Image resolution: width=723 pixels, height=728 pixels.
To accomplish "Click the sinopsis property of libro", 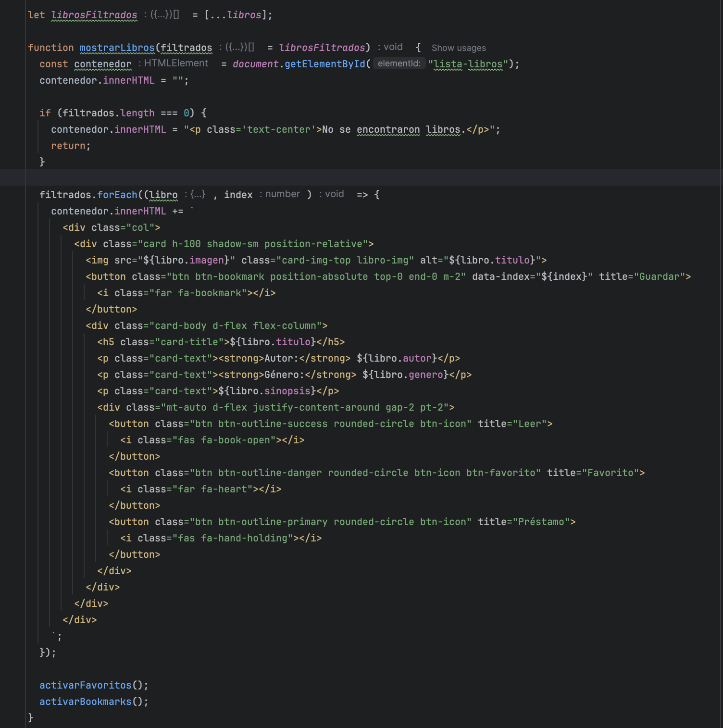I will pos(287,391).
